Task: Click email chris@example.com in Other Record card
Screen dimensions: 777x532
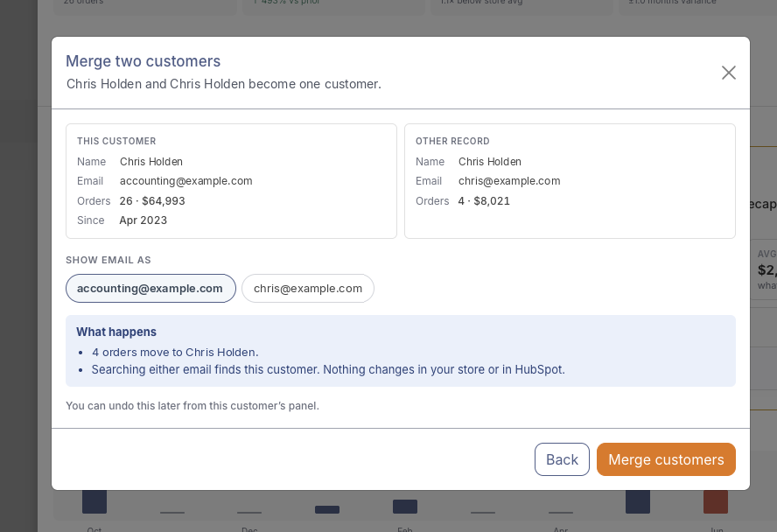Action: [x=509, y=181]
